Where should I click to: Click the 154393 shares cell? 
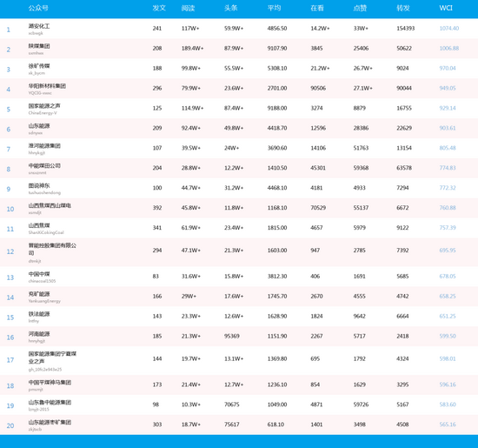pos(406,29)
